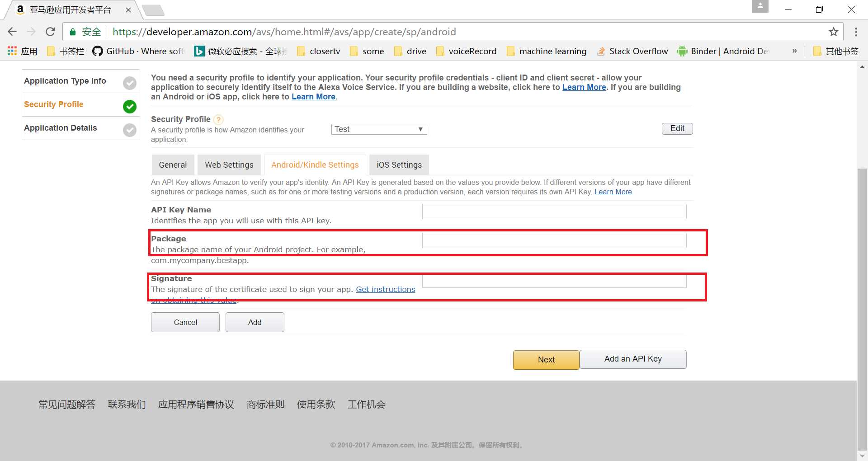Reload the page with the refresh icon
Screen dimensions: 868x461
[50, 32]
